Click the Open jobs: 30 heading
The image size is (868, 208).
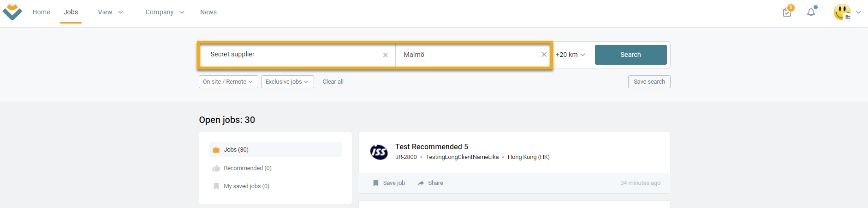tap(227, 120)
